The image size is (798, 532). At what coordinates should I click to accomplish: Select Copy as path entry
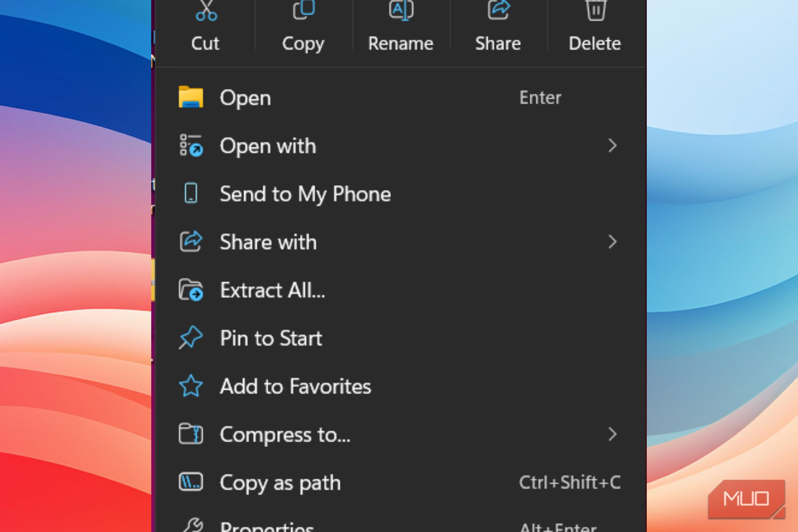(401, 482)
